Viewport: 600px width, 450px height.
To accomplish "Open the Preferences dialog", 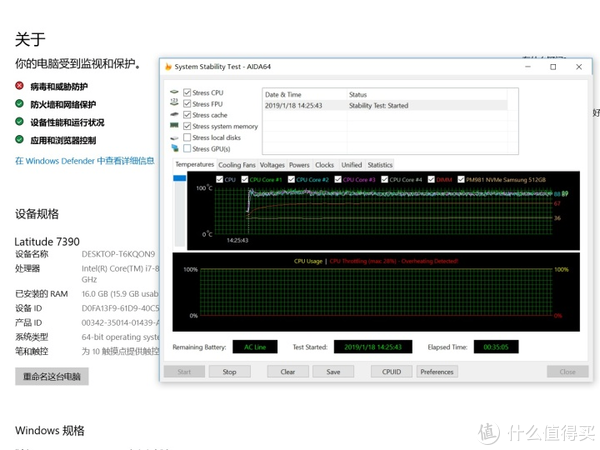I will (x=436, y=371).
